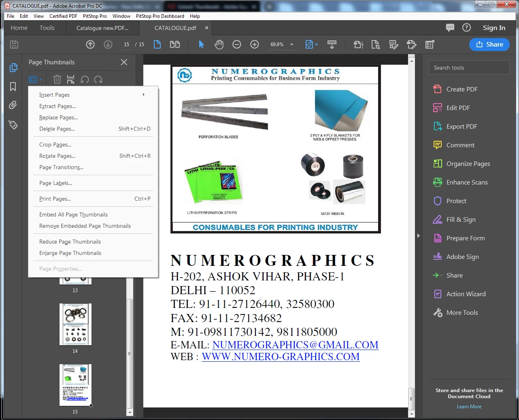The image size is (519, 420).
Task: Open the NUMEROGRAPHICS@GMAIL.COM email link
Action: pyautogui.click(x=296, y=345)
